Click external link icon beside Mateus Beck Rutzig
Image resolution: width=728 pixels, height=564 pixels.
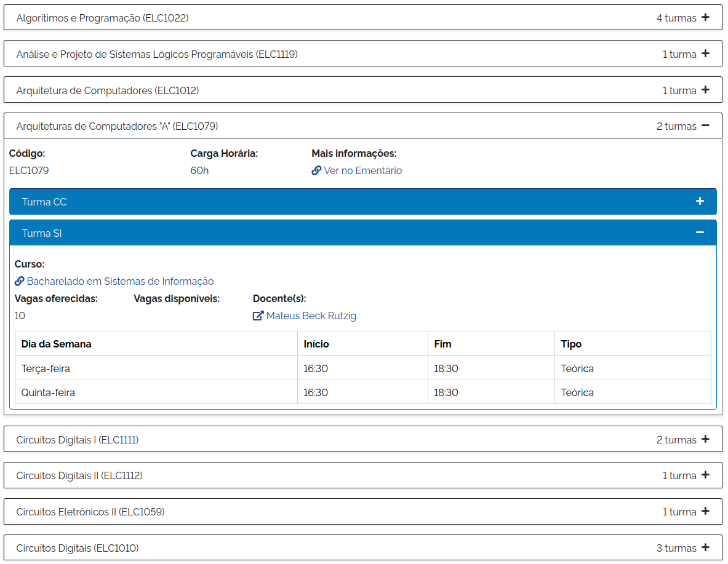258,316
